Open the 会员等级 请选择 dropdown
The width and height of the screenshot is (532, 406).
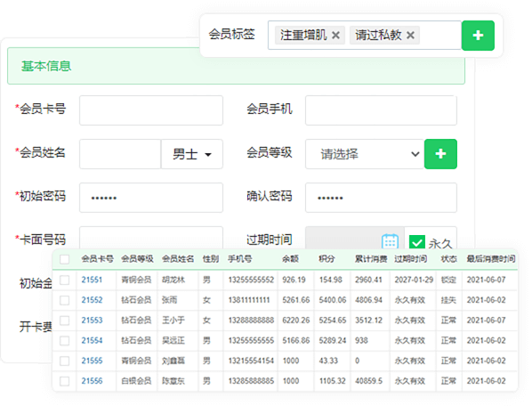pyautogui.click(x=365, y=154)
